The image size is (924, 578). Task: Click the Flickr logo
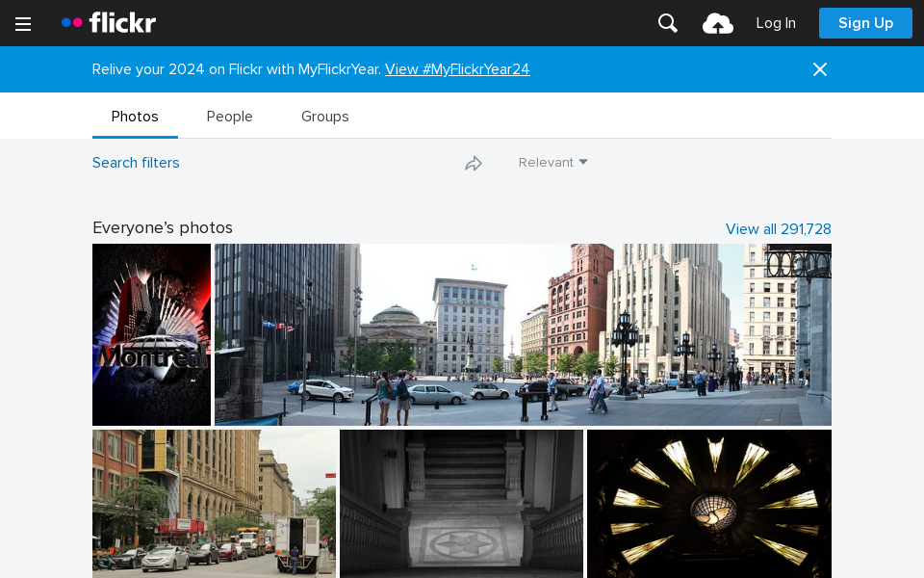pyautogui.click(x=109, y=23)
